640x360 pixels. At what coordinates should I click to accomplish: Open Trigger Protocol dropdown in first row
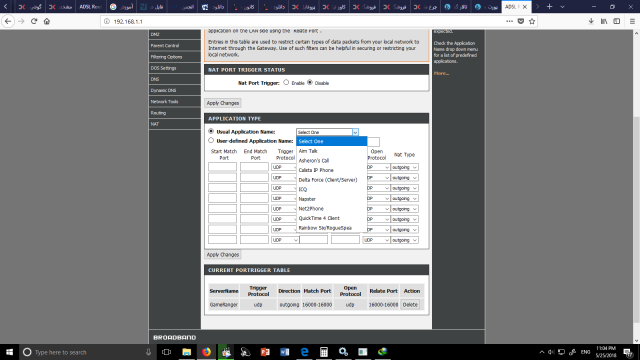[284, 167]
